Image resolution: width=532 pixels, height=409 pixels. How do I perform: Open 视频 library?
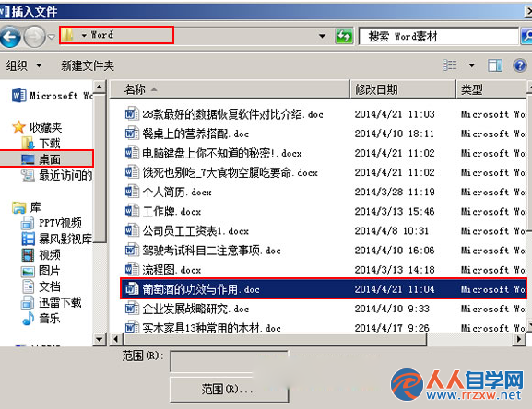coord(41,254)
